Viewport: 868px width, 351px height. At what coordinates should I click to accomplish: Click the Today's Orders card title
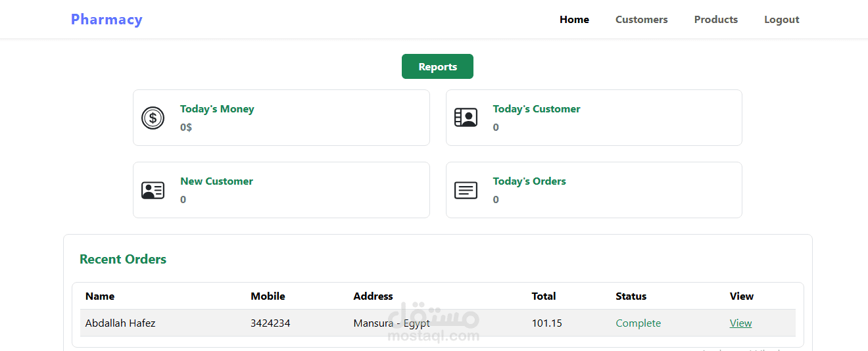[x=529, y=181]
